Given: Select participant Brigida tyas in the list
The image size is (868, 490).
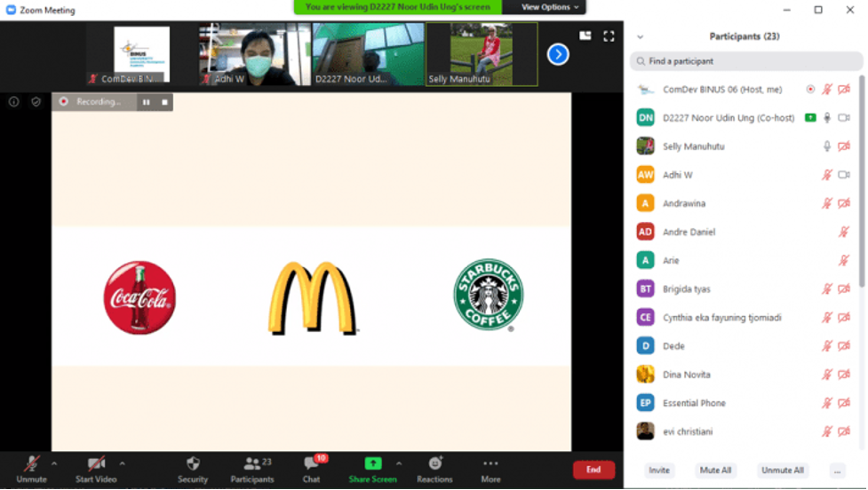Looking at the screenshot, I should 745,288.
